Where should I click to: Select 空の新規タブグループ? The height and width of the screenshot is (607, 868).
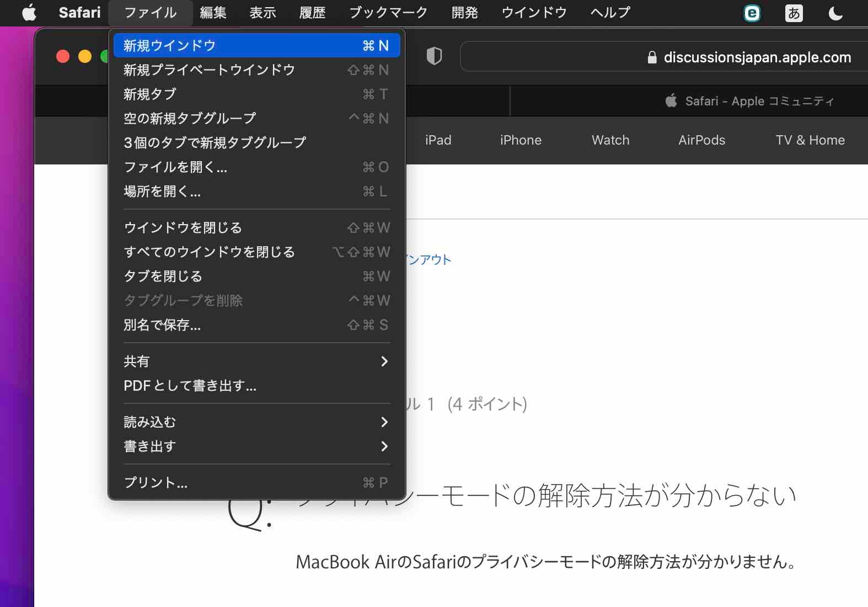257,118
